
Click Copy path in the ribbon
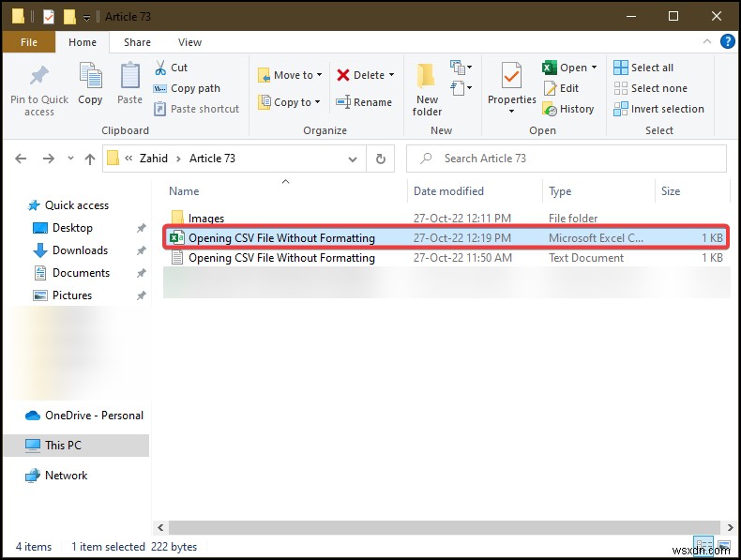(188, 88)
